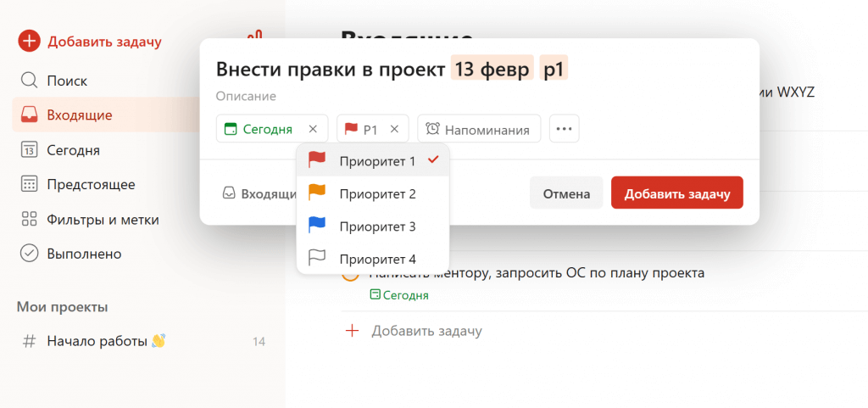Screen dimensions: 868x408
Task: Complete the mentor task via orange circle
Action: click(350, 276)
